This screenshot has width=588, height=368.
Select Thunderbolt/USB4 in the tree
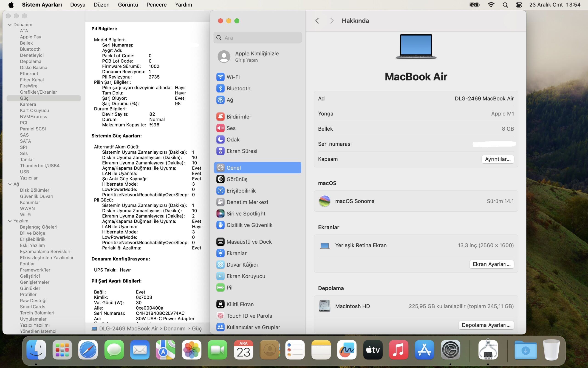(x=40, y=166)
